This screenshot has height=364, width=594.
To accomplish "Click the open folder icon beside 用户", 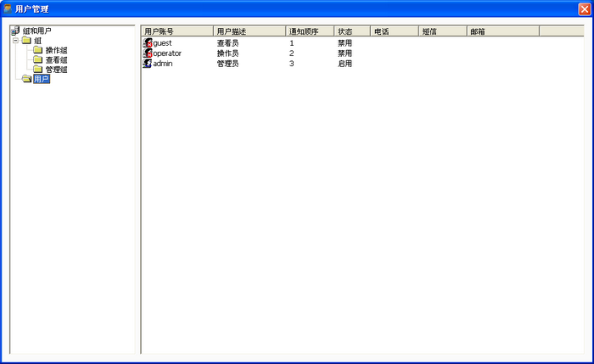I will pos(26,79).
